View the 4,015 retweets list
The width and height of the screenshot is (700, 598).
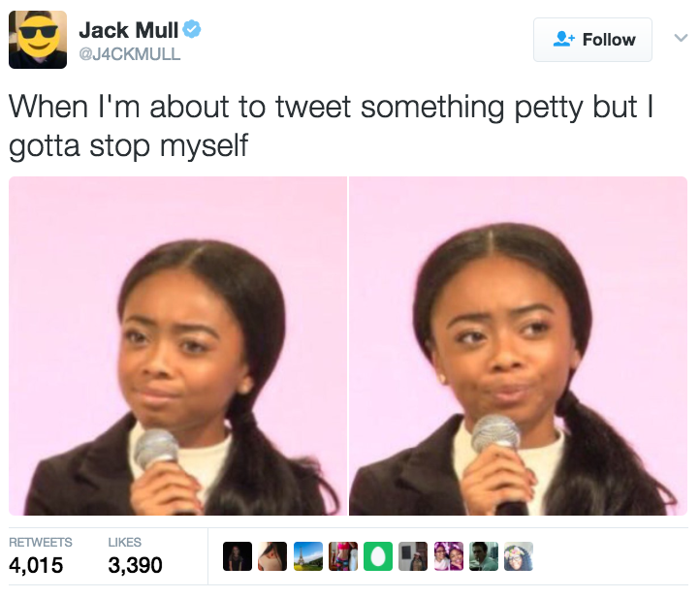(x=40, y=556)
